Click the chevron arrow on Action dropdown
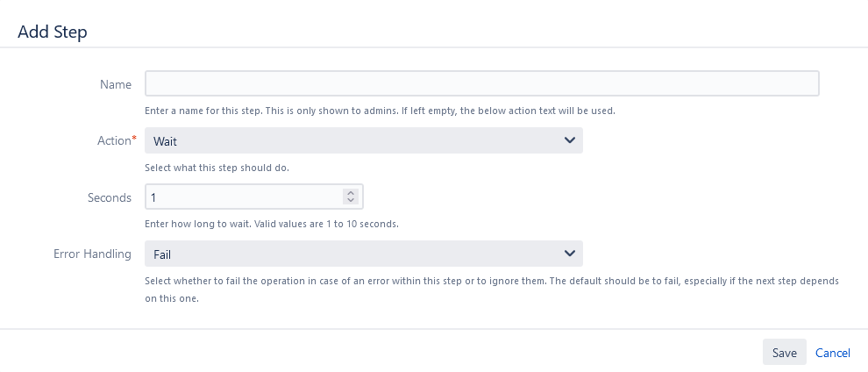868x372 pixels. pyautogui.click(x=569, y=140)
